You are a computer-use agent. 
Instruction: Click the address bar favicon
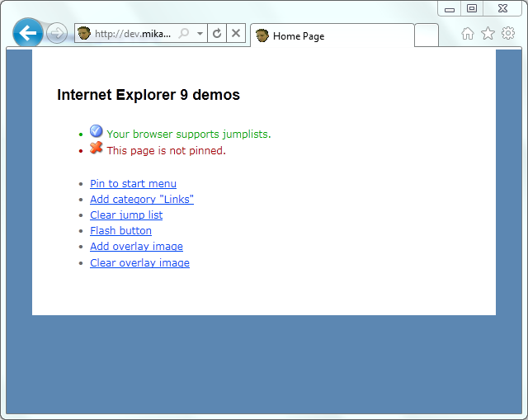tap(84, 33)
